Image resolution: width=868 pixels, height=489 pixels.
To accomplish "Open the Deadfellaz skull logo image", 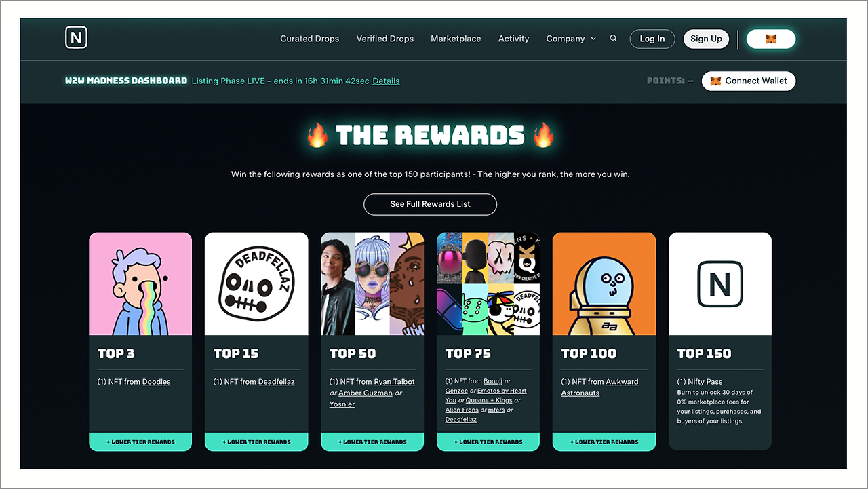I will 256,284.
